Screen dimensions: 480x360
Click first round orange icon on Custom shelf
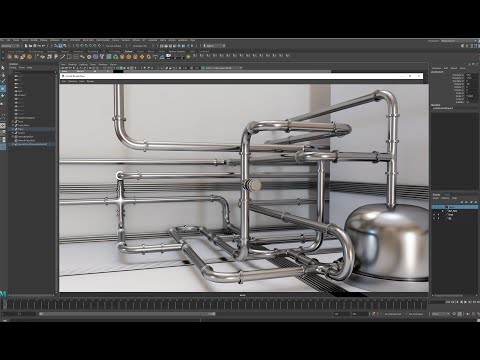tap(122, 57)
